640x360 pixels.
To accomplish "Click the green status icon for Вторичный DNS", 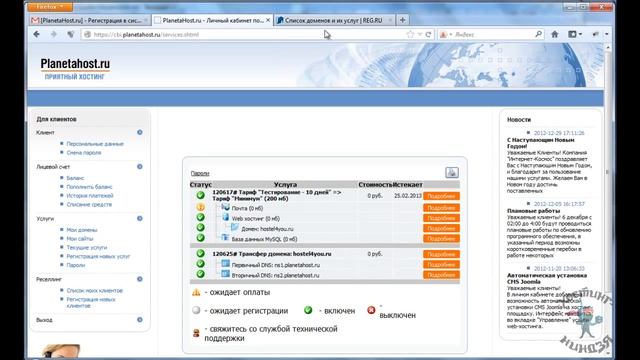I will point(200,274).
